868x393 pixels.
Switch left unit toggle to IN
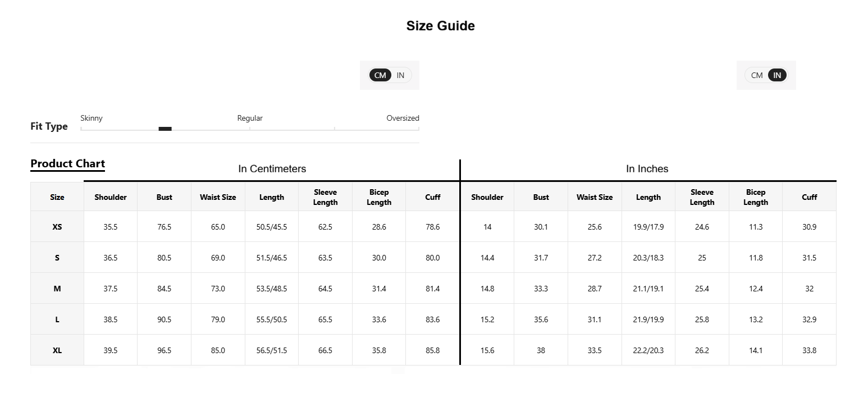[400, 75]
